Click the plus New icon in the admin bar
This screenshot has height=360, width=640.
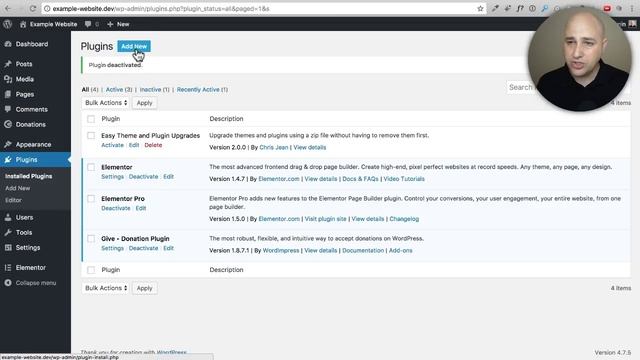[x=110, y=24]
